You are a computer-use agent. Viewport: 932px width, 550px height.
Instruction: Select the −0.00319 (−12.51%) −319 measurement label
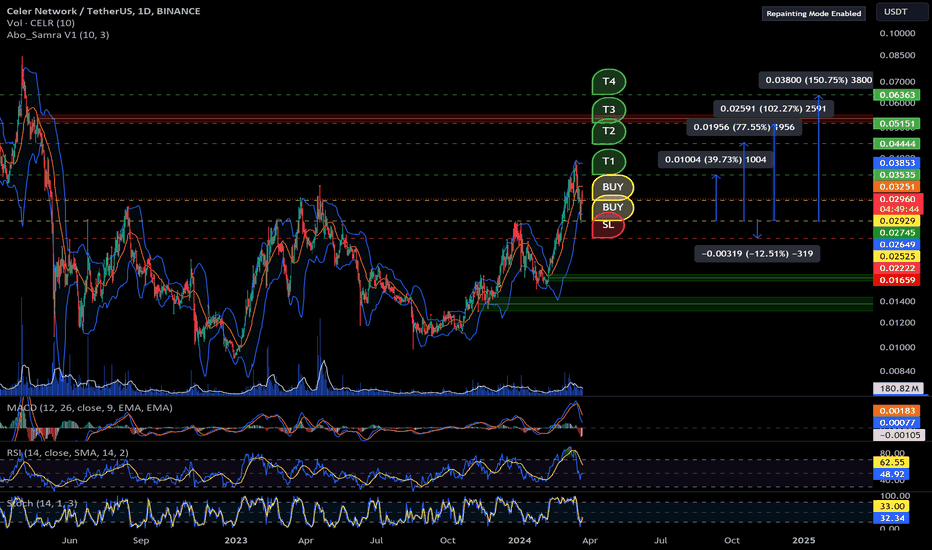[x=757, y=253]
